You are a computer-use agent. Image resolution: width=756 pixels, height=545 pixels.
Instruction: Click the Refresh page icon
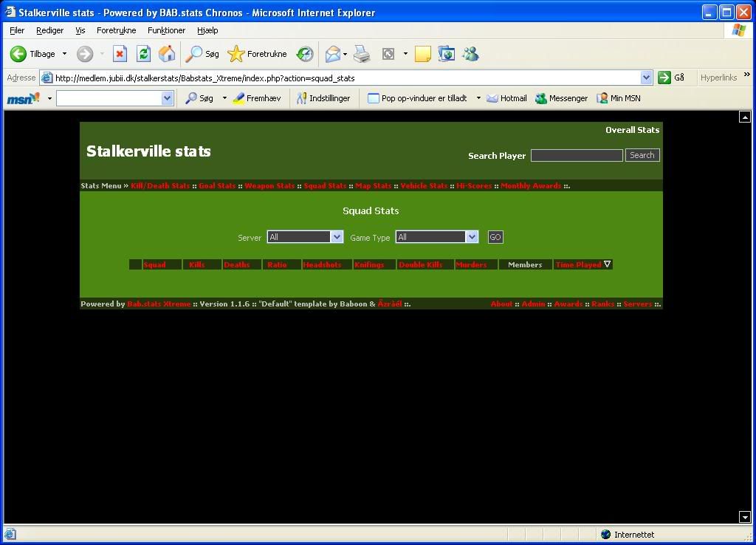[x=143, y=54]
